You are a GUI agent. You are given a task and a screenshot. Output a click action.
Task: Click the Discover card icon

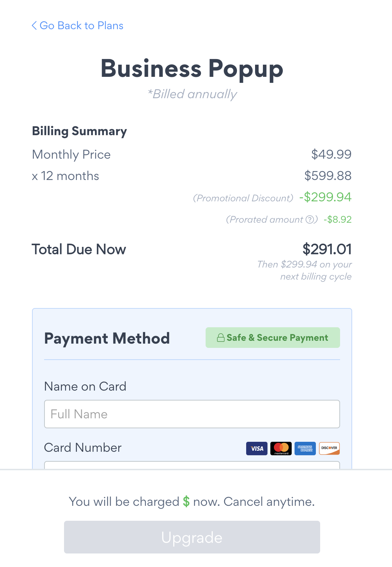pyautogui.click(x=329, y=449)
